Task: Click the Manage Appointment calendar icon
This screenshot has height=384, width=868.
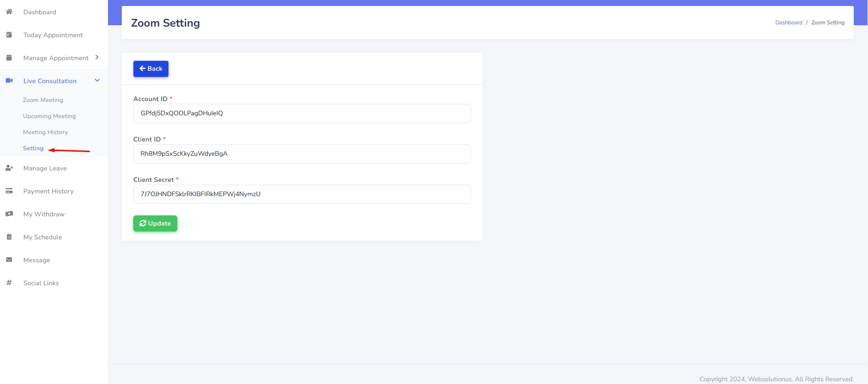Action: [9, 58]
